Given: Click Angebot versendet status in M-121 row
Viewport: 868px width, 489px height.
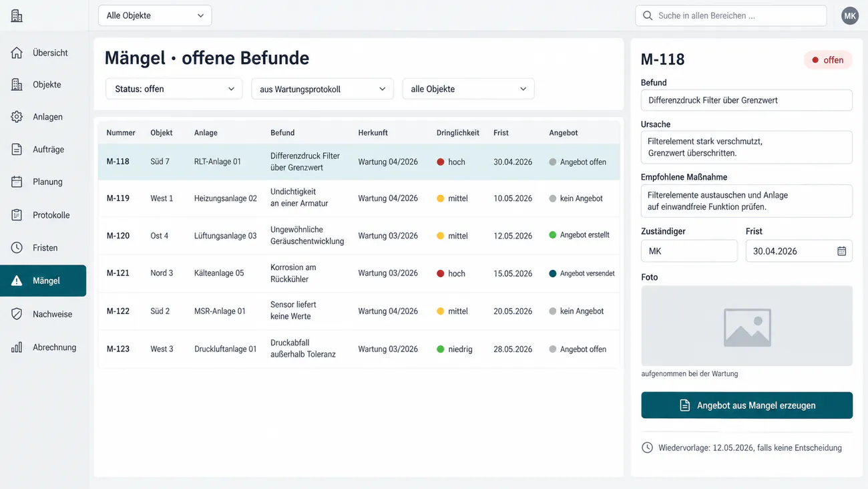Looking at the screenshot, I should coord(582,273).
